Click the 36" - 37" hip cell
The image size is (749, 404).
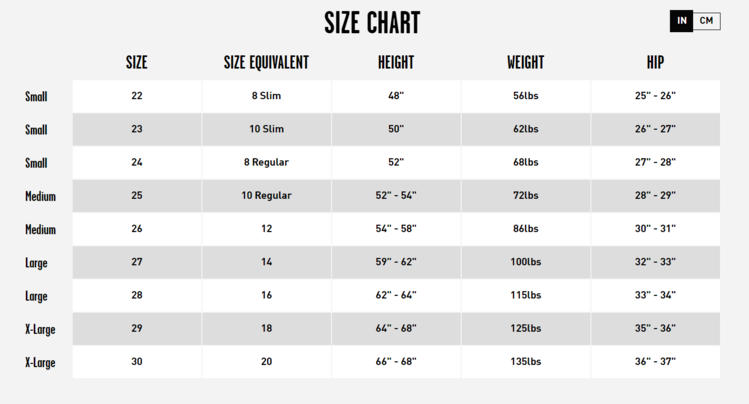pyautogui.click(x=655, y=362)
